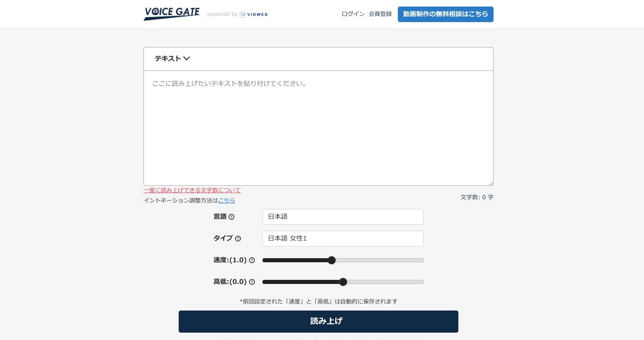644x340 pixels.
Task: Open the タイプ dropdown showing 日本語 女性1
Action: 343,239
